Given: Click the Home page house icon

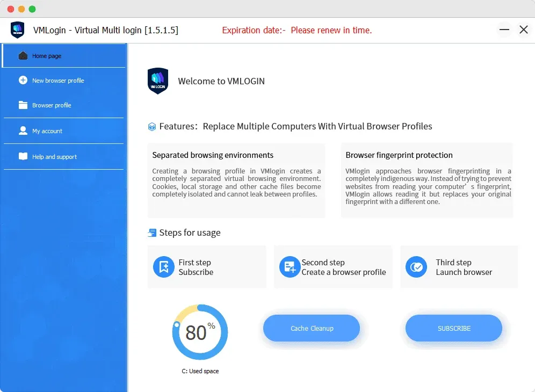Looking at the screenshot, I should 23,56.
